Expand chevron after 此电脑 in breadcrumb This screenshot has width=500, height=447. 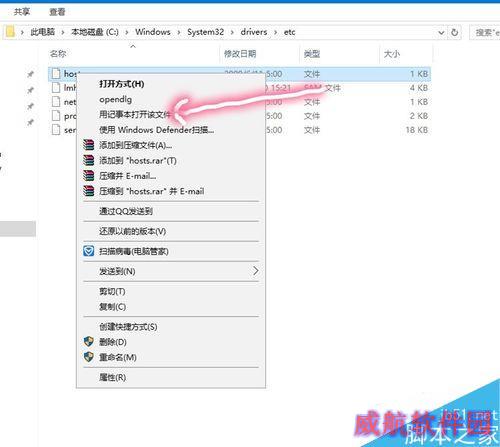(x=63, y=32)
